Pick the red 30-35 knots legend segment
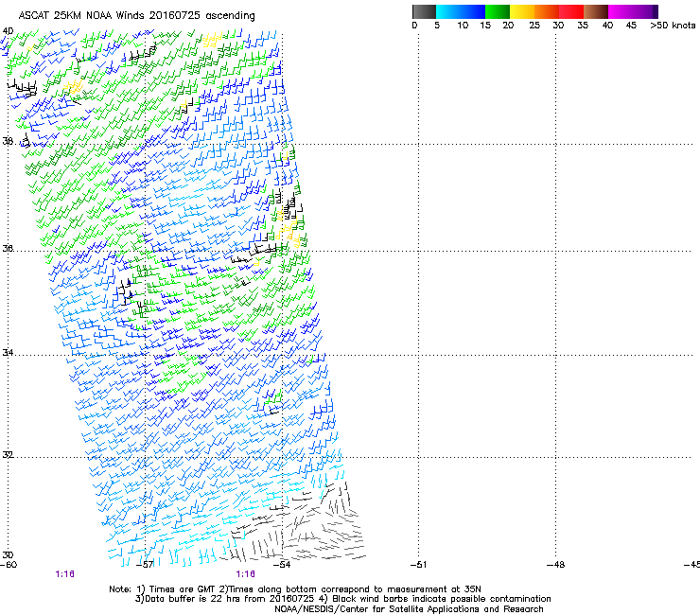This screenshot has height=615, width=700. 571,11
